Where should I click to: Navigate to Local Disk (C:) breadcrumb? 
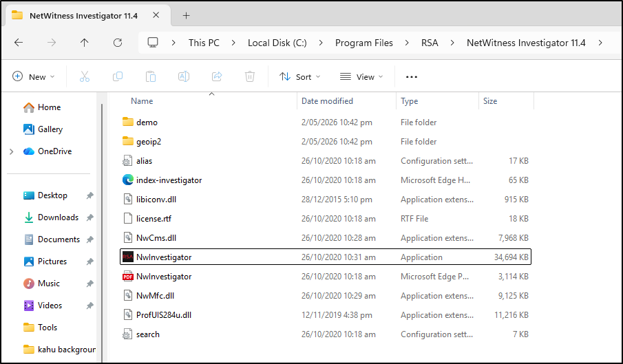(277, 43)
